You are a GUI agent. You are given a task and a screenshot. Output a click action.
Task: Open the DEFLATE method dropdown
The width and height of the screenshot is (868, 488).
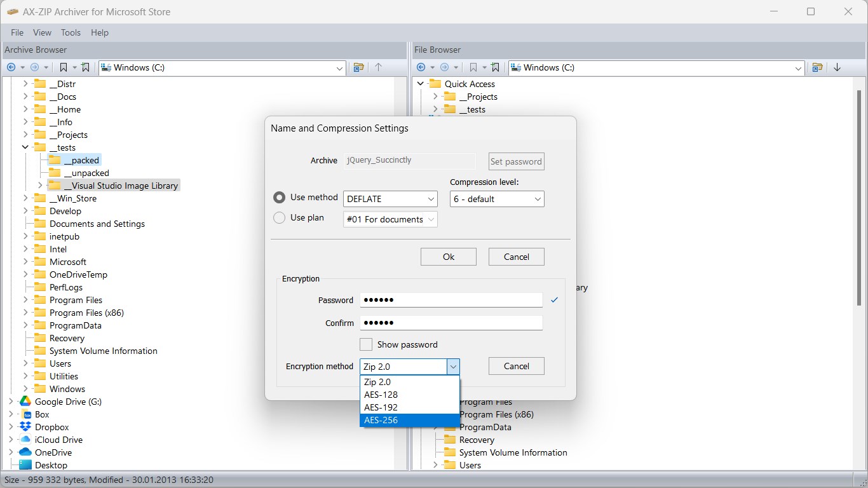pos(390,199)
